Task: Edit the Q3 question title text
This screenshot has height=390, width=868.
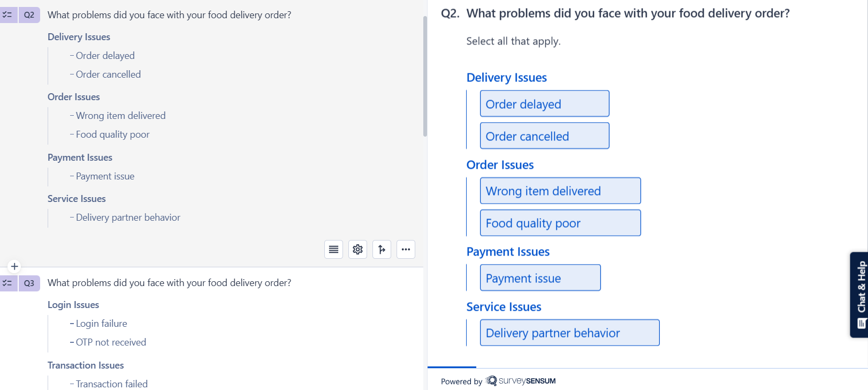Action: coord(169,283)
